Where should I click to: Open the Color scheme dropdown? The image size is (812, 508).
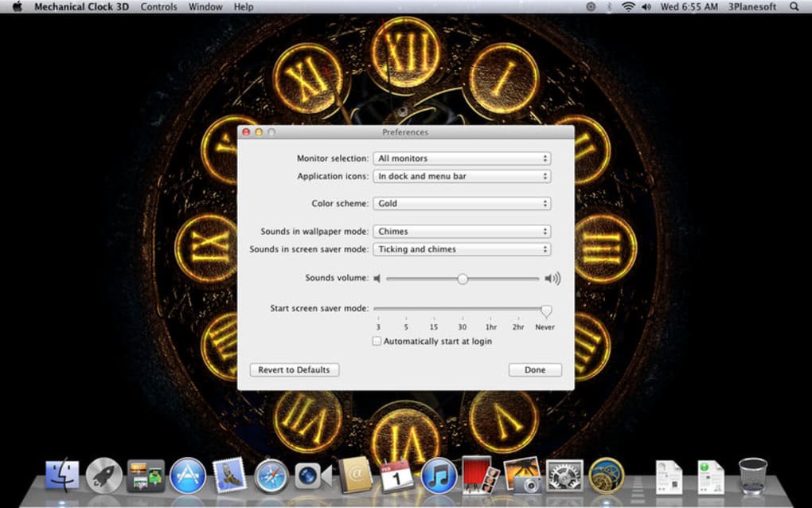(462, 203)
